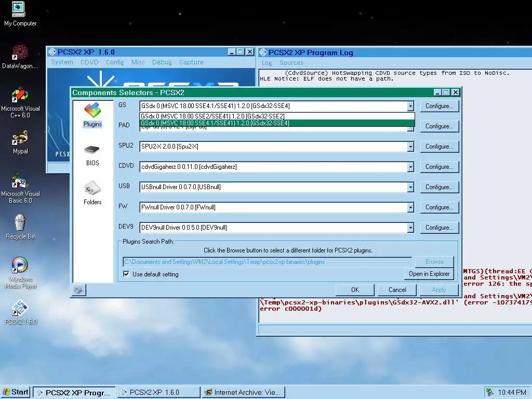Collapse the GS plugin dropdown arrow
Viewport: 532px width, 399px height.
click(x=410, y=106)
